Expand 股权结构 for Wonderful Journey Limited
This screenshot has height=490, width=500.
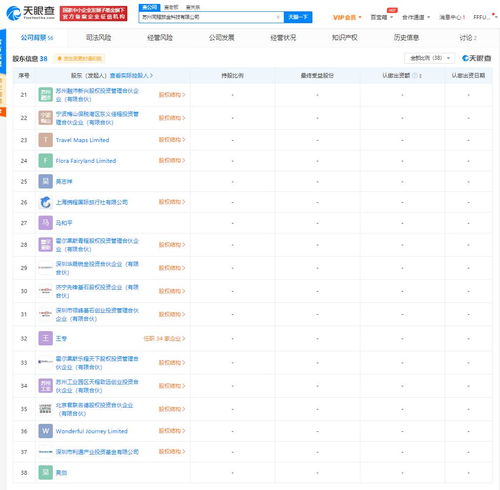coord(172,431)
